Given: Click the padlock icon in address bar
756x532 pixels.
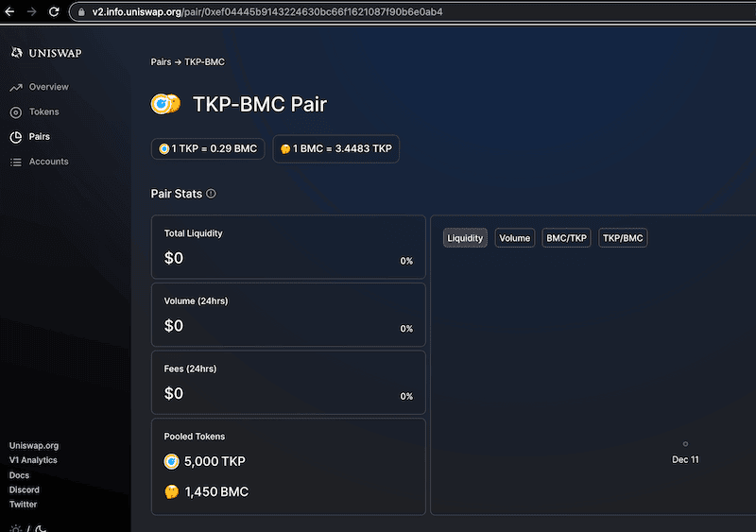Looking at the screenshot, I should point(81,12).
